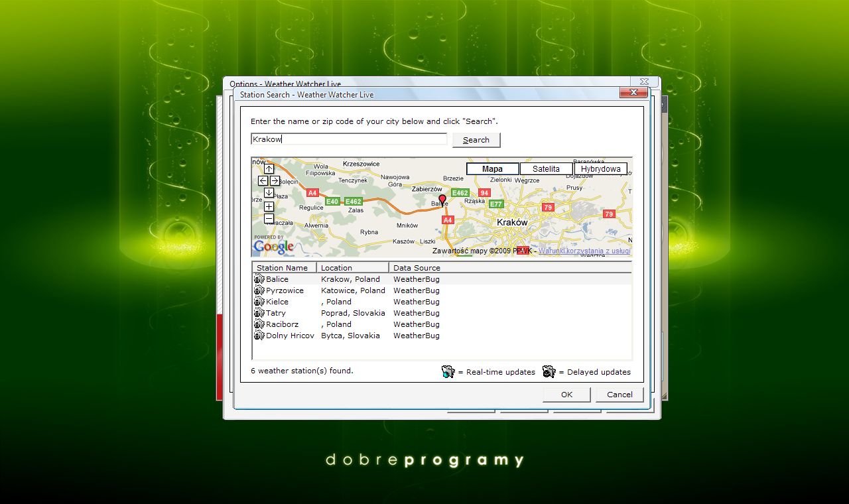The image size is (849, 504).
Task: Pan the map down with the arrow
Action: coord(269,192)
